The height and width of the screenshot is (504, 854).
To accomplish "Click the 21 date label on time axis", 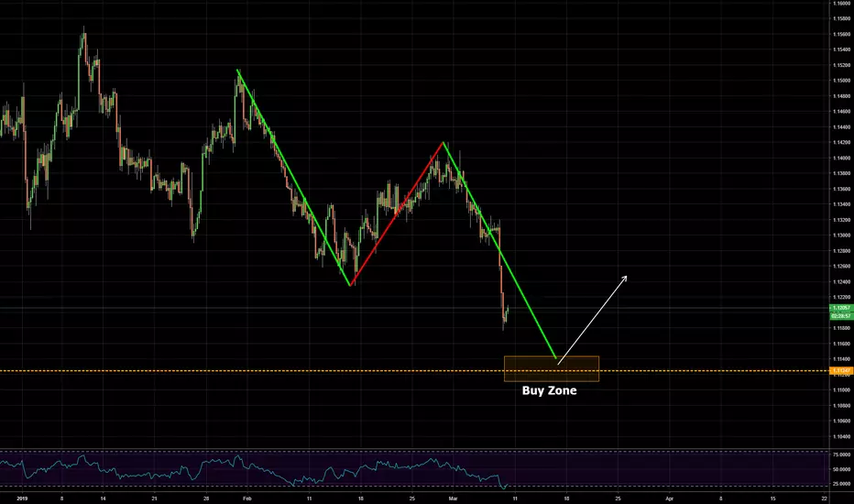I will [x=154, y=498].
